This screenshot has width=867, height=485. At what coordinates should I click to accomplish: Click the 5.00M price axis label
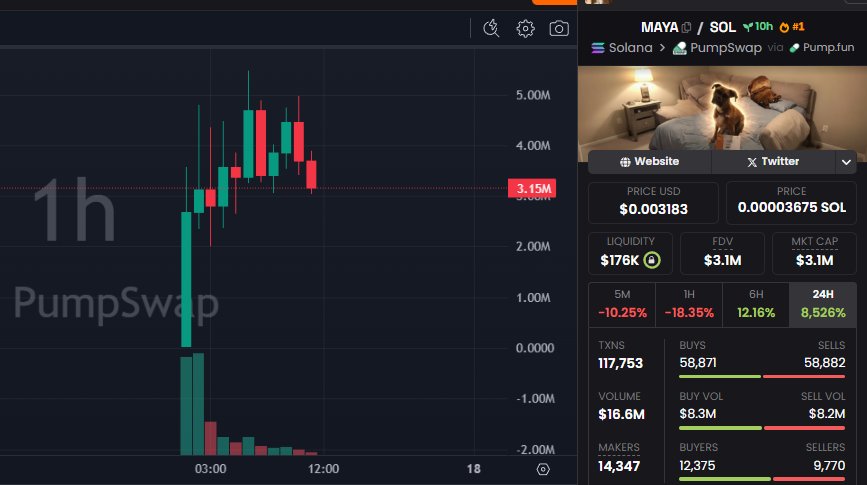(533, 95)
